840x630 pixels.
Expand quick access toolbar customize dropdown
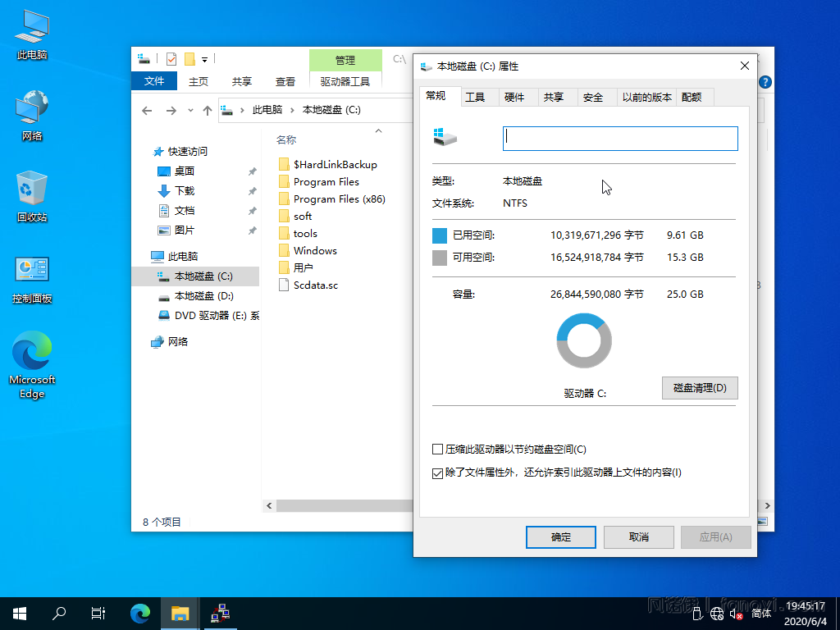[x=205, y=59]
